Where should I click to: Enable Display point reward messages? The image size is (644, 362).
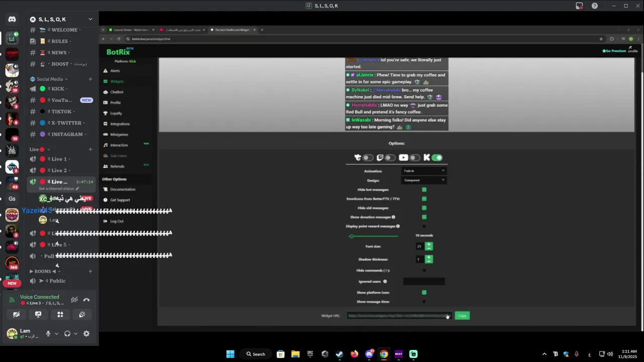(x=424, y=226)
